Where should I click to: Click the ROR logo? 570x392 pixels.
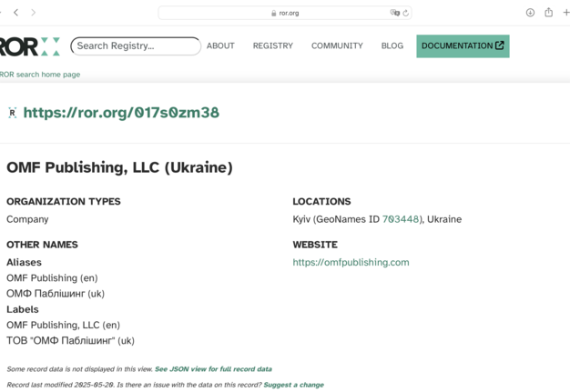29,46
